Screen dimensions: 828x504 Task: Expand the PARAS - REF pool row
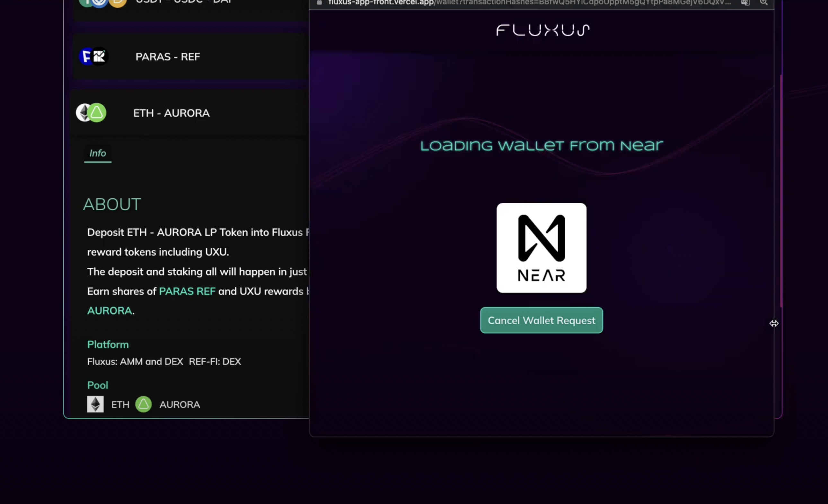(167, 57)
